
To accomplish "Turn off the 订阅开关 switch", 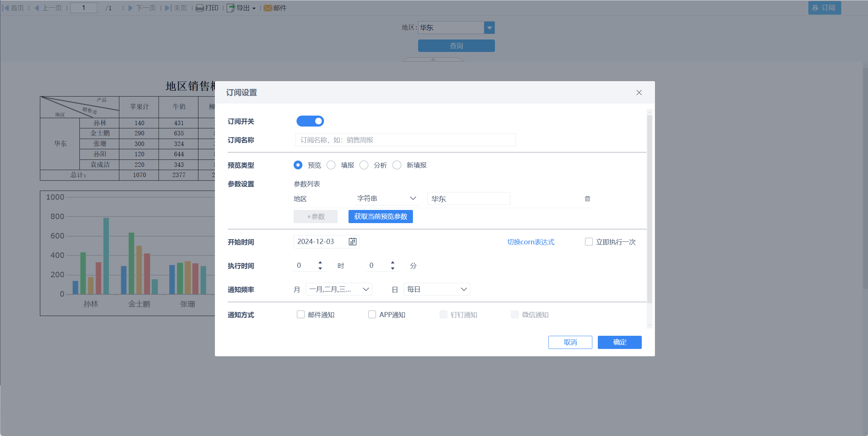I will click(310, 121).
